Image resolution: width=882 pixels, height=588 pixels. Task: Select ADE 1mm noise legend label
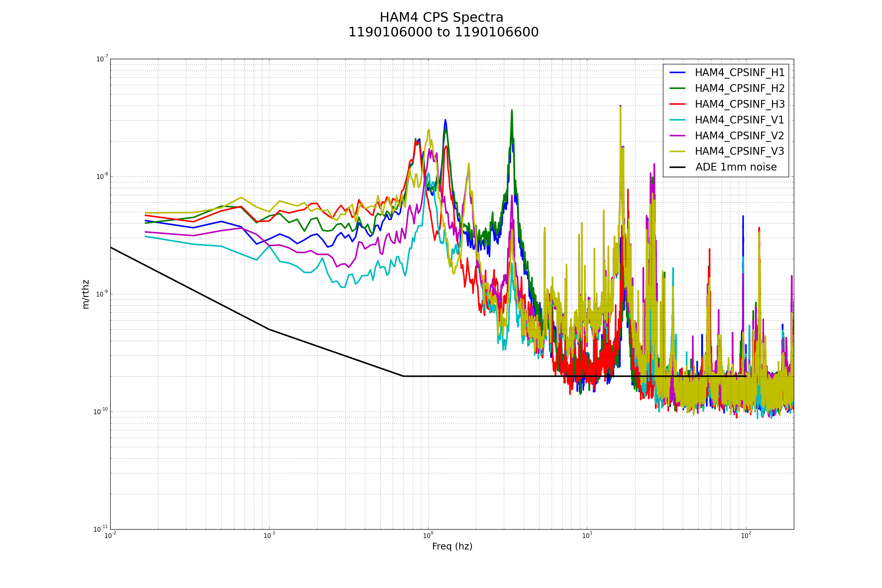pos(736,167)
